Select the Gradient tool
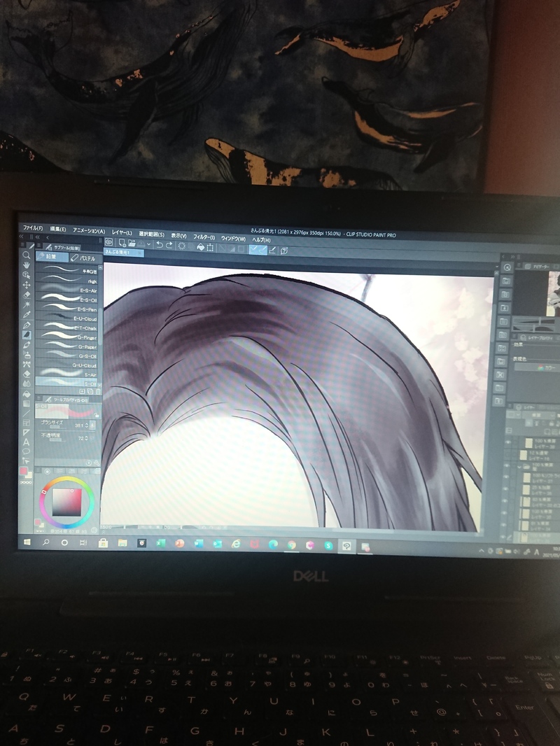Screen dimensions: 560x746 coord(27,404)
